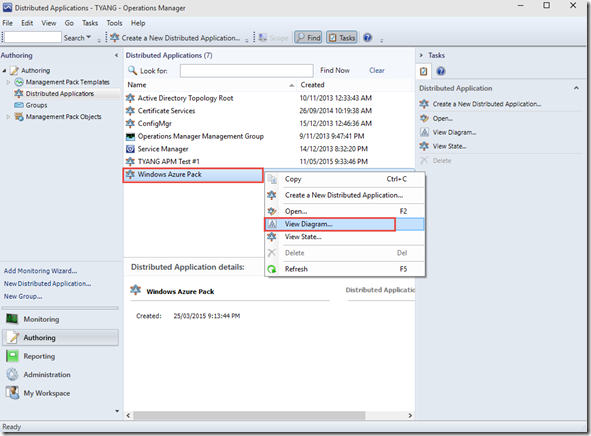Click the Groups folder icon in the tree
This screenshot has height=436, width=591.
[18, 105]
